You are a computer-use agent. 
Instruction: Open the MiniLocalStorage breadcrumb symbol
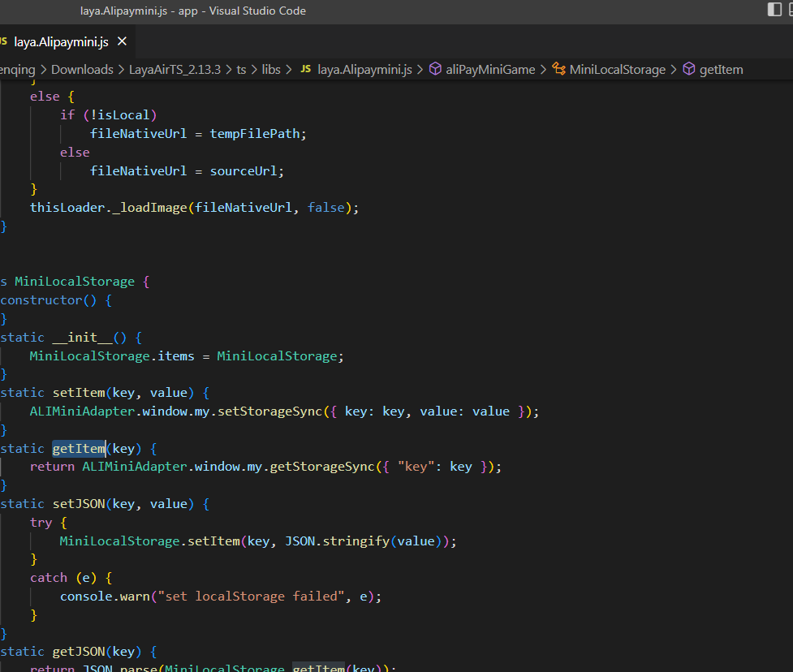pyautogui.click(x=618, y=69)
